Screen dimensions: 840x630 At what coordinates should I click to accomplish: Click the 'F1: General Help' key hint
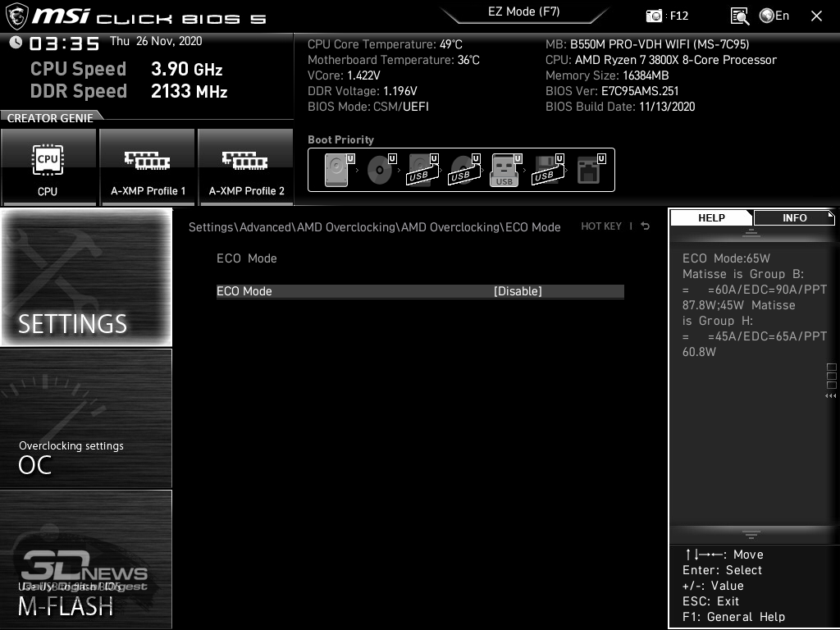(733, 617)
